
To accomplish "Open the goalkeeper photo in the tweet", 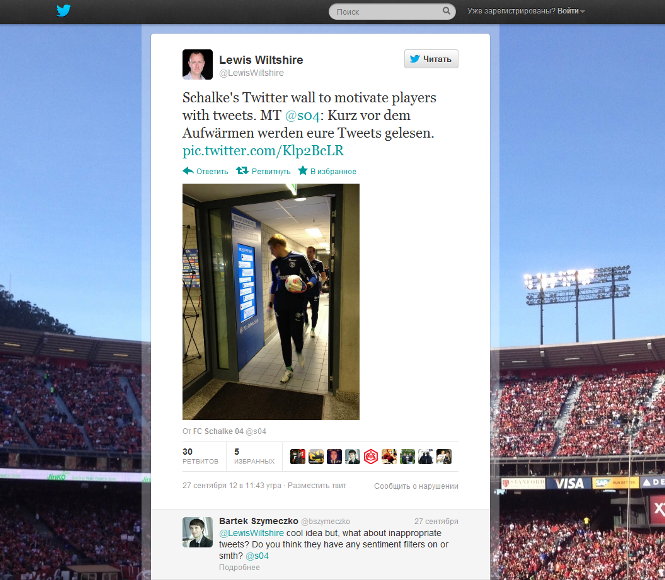I will coord(271,302).
